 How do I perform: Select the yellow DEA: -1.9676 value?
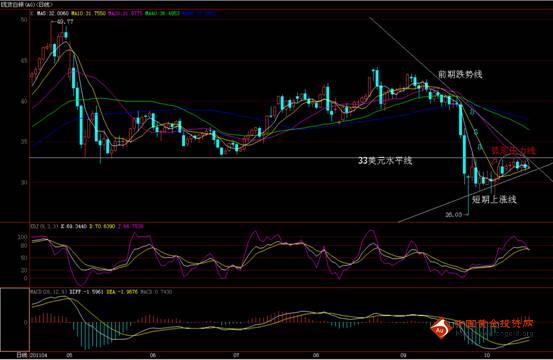(x=122, y=292)
